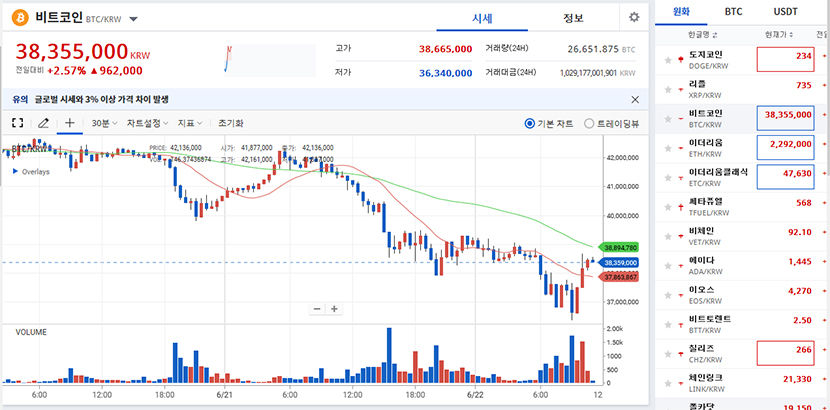Click the 6/22 date on time axis
This screenshot has width=830, height=410.
coord(475,395)
